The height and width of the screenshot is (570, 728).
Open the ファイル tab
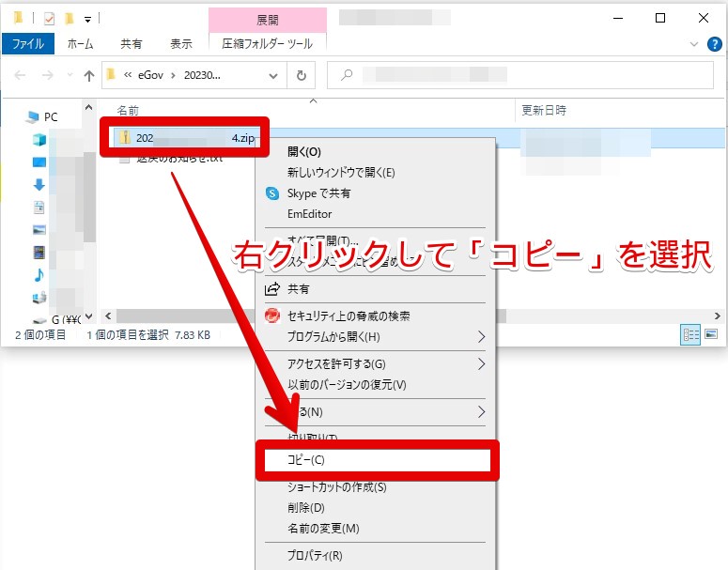tap(28, 43)
